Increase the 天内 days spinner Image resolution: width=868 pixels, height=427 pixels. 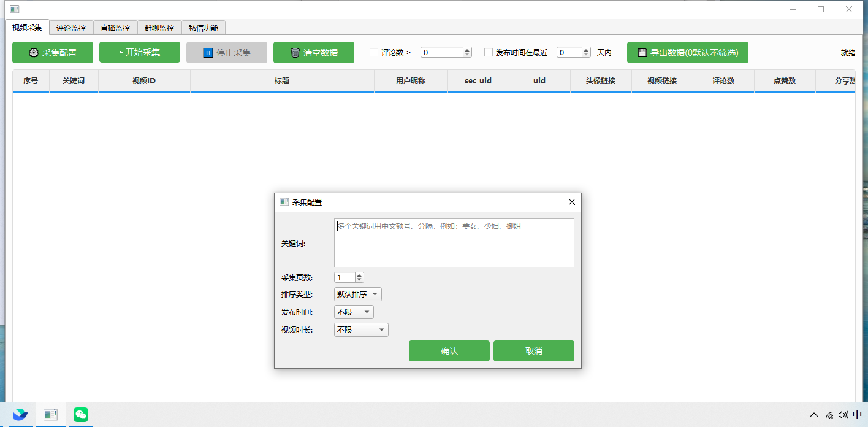587,50
